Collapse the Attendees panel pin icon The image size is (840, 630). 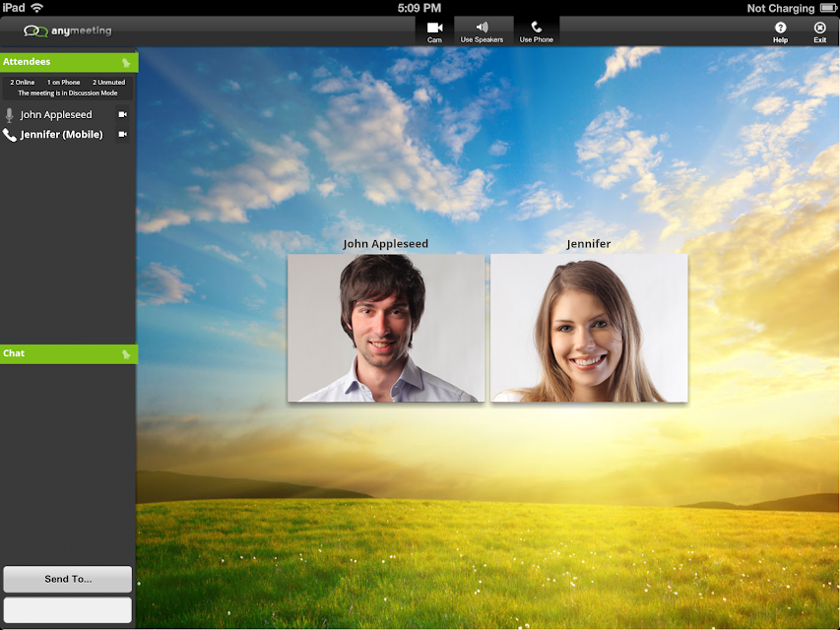point(126,63)
